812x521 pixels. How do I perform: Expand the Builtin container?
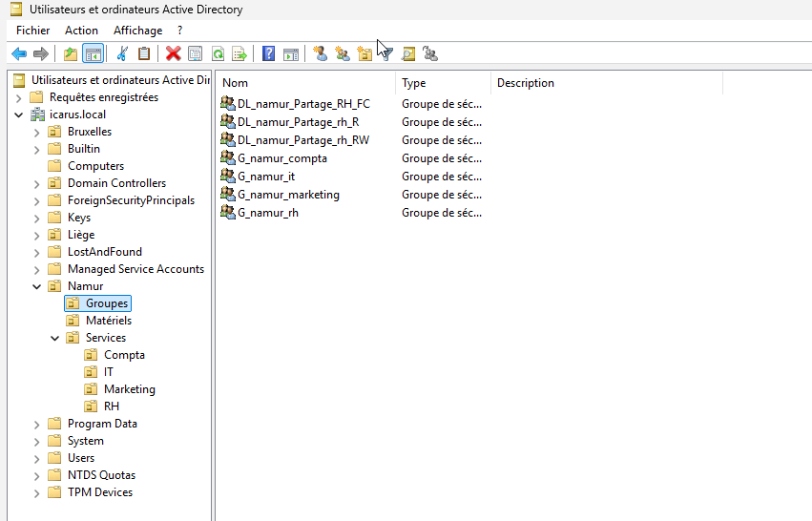point(37,150)
